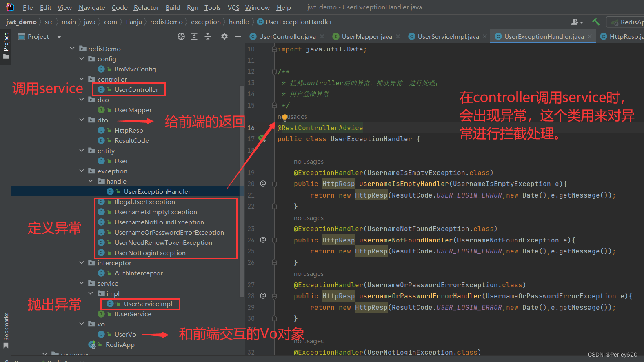Screen dimensions: 644x362
Task: Switch to HttpResp.java tab
Action: [622, 36]
